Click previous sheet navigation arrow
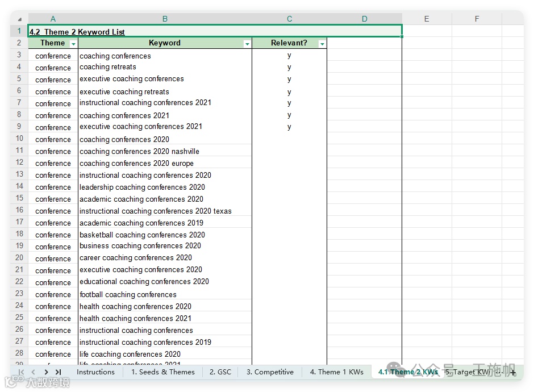534x392 pixels. pos(34,372)
